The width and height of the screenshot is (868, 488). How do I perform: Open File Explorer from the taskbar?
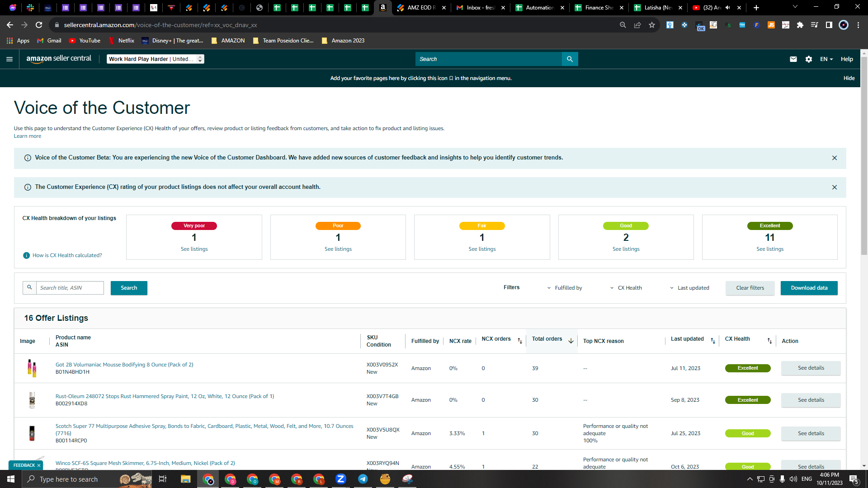(186, 479)
